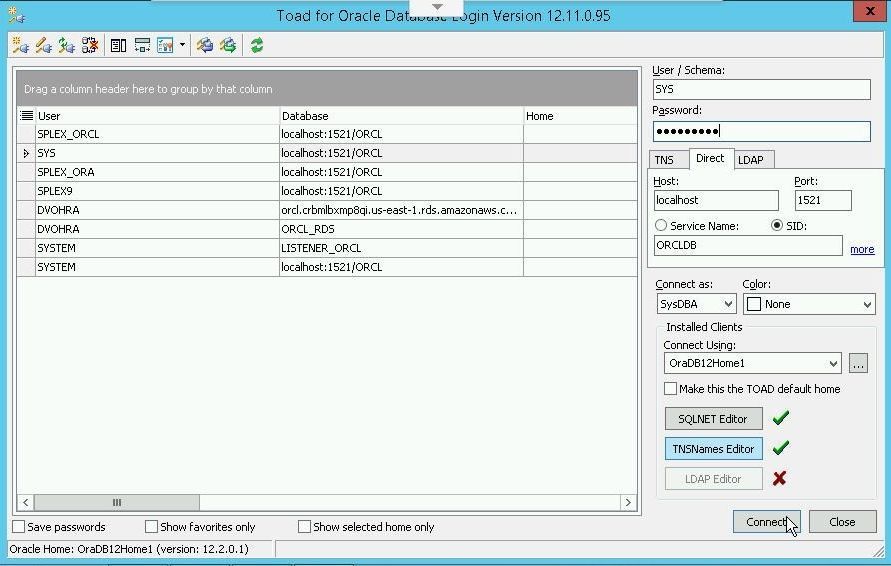
Task: Click the more link beside SID field
Action: click(862, 249)
